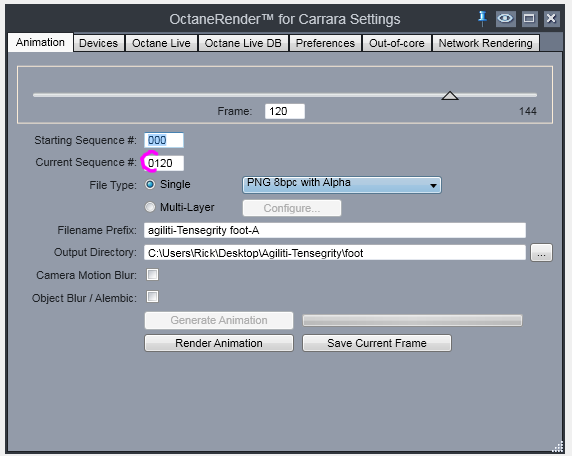The height and width of the screenshot is (456, 572).
Task: Open the Devices tab
Action: 98,43
